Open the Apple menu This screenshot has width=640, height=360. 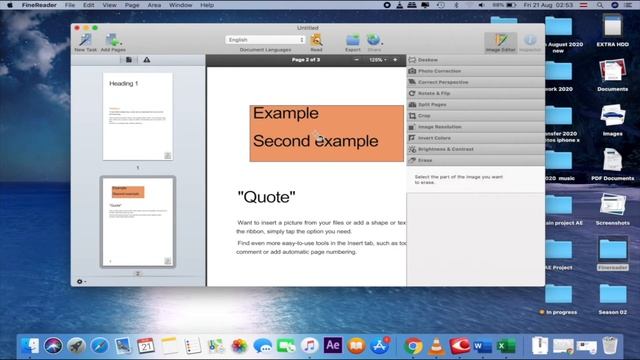pyautogui.click(x=10, y=5)
